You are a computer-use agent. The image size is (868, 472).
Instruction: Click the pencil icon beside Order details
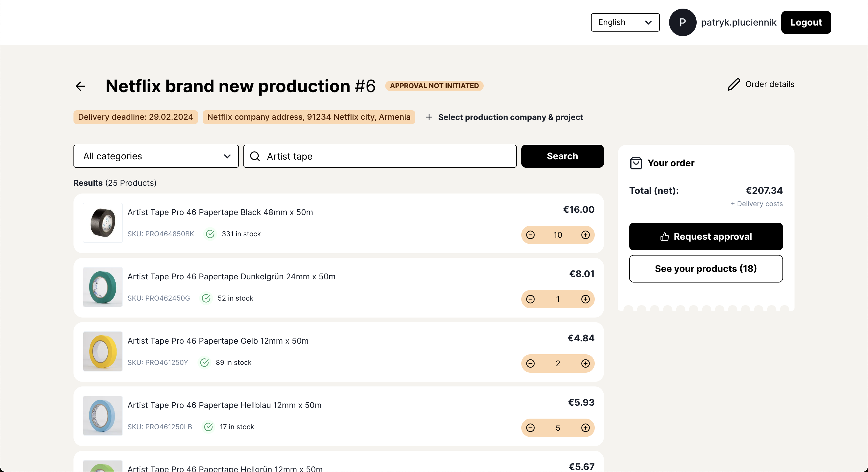(x=734, y=84)
